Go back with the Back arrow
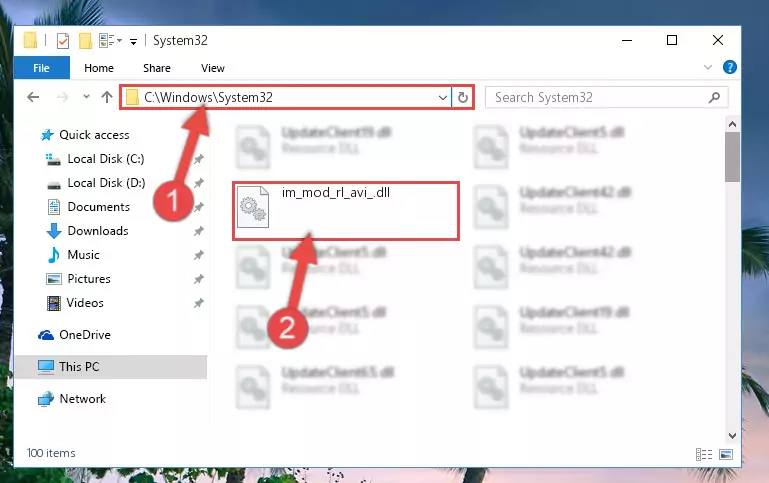The width and height of the screenshot is (769, 483). coord(33,97)
